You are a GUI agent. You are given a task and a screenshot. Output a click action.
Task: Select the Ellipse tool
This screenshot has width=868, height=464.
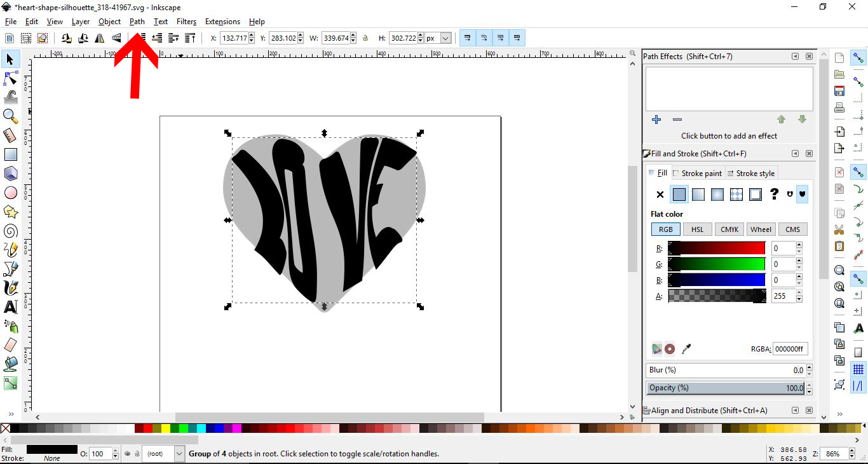[10, 193]
